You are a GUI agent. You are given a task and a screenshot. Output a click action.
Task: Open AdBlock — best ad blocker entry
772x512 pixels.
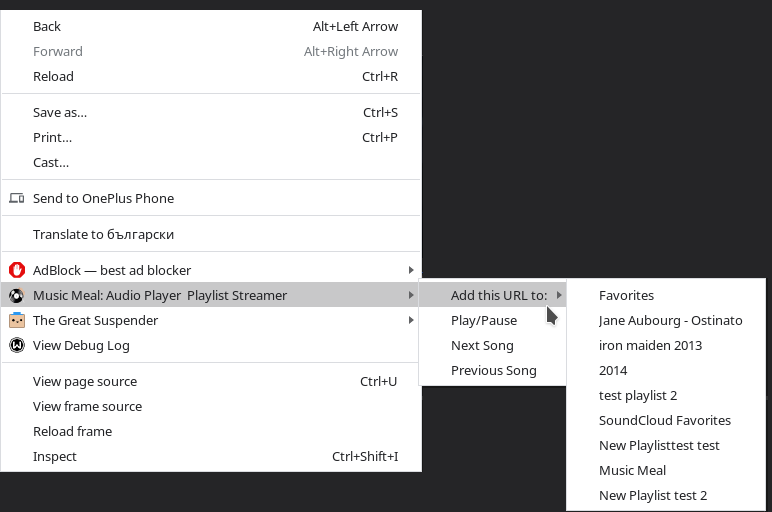pyautogui.click(x=211, y=270)
